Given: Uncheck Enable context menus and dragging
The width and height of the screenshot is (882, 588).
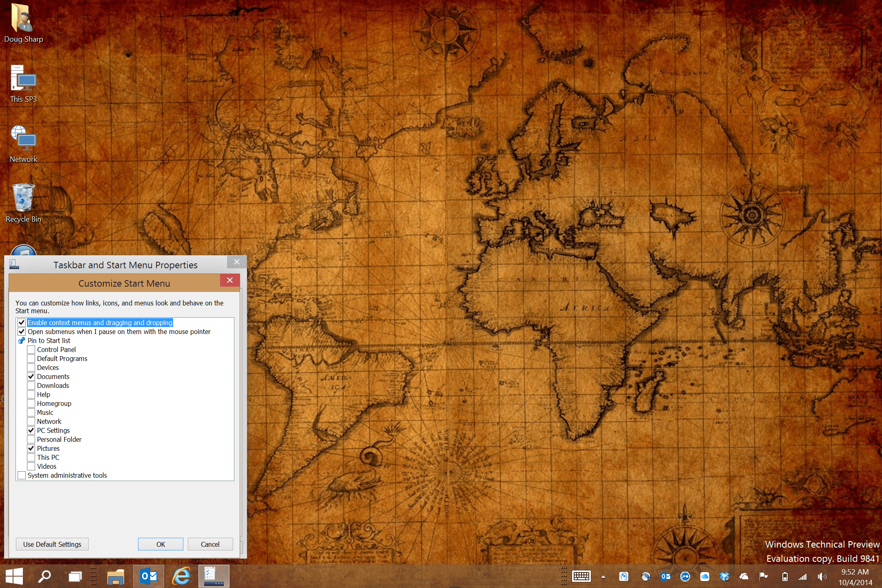Looking at the screenshot, I should (22, 323).
